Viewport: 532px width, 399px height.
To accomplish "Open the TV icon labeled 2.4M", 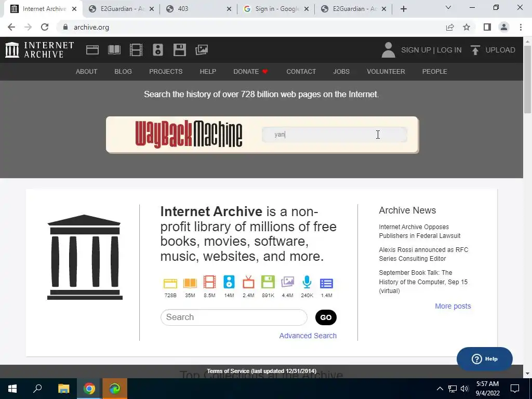I will [249, 282].
